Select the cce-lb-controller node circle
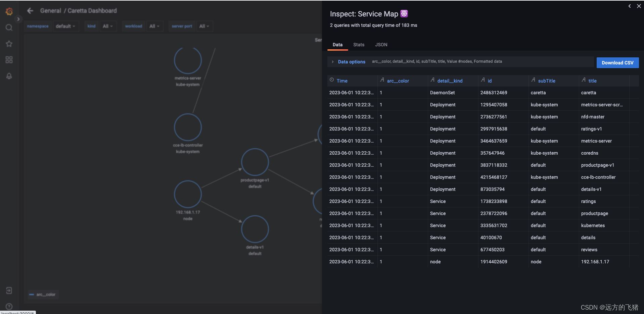The width and height of the screenshot is (644, 314). pyautogui.click(x=188, y=127)
